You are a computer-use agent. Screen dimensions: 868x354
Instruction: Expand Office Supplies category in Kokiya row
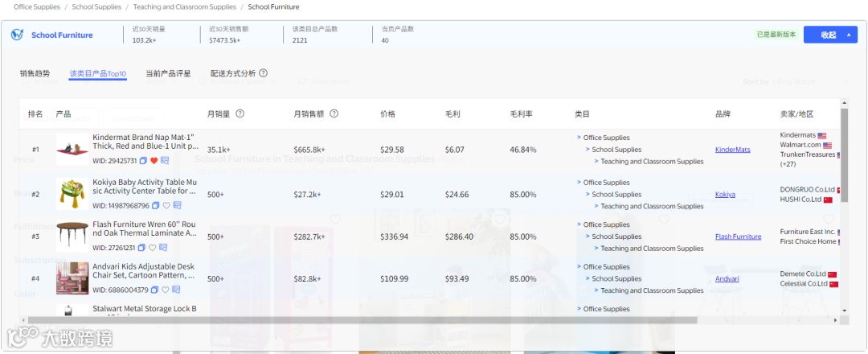[x=579, y=183]
